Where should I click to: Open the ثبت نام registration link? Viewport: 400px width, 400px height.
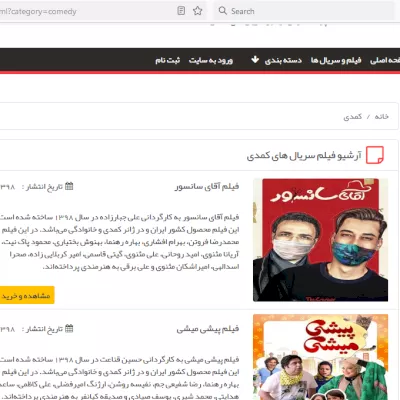coord(168,60)
